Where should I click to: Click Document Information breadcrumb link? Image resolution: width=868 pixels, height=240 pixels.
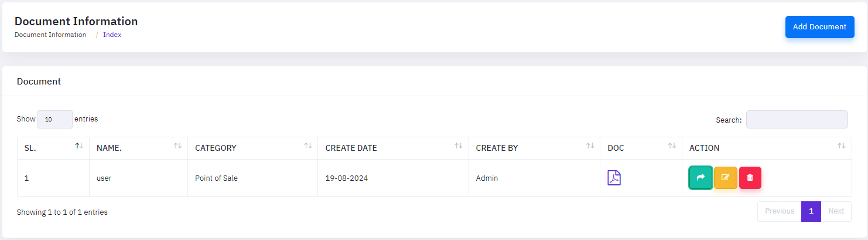(50, 35)
